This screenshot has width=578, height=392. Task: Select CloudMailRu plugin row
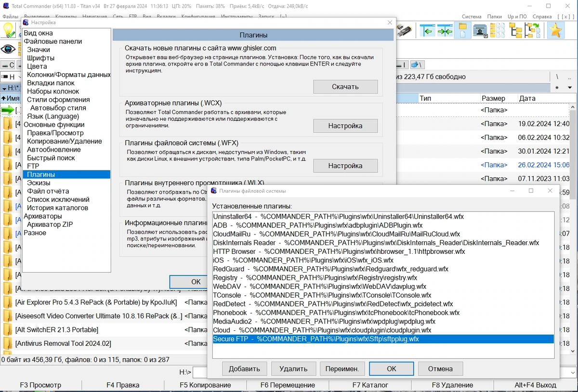pyautogui.click(x=383, y=234)
